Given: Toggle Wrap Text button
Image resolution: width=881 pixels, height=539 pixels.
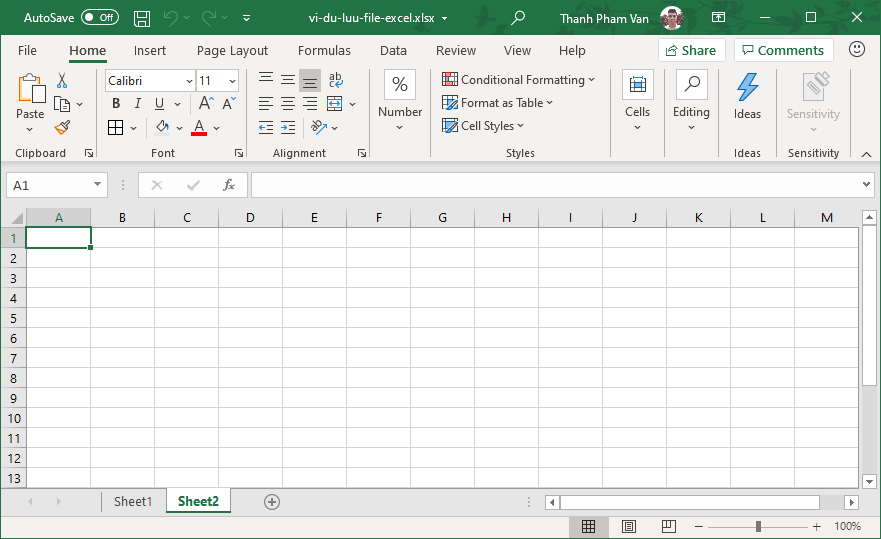Looking at the screenshot, I should pyautogui.click(x=336, y=80).
